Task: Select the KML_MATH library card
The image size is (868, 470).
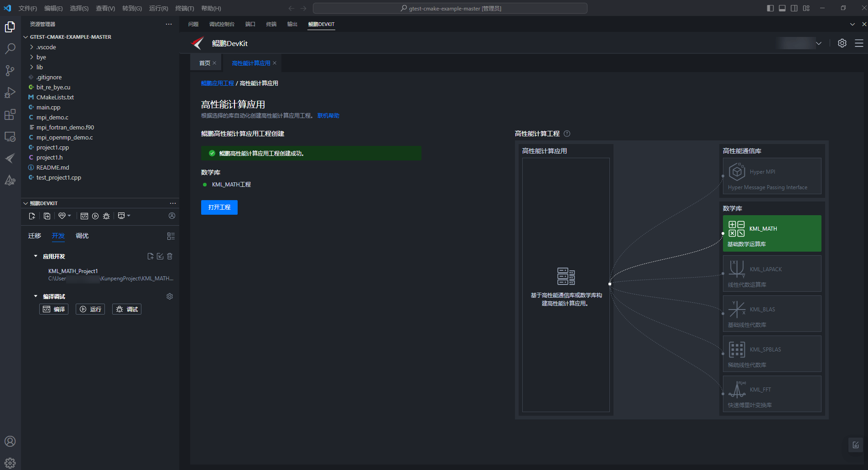Action: coord(772,233)
